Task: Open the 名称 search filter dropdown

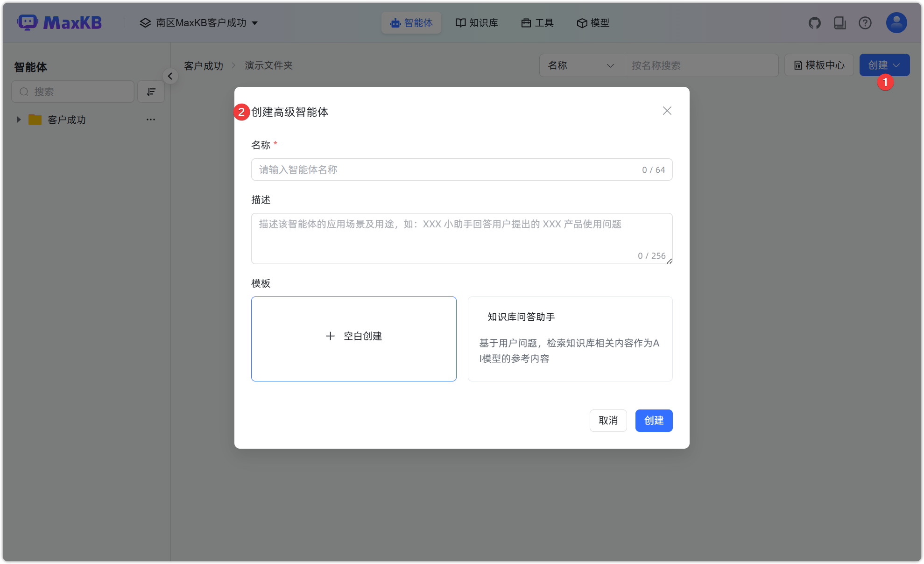Action: 581,65
